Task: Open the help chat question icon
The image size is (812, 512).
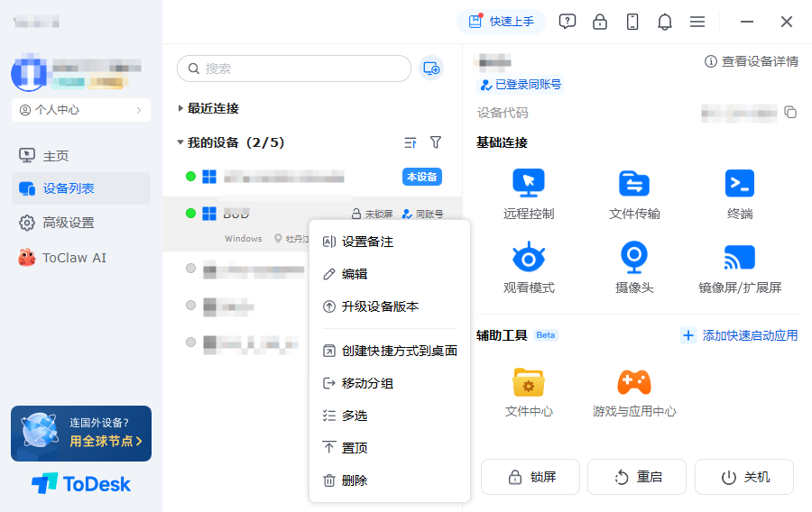Action: (567, 22)
